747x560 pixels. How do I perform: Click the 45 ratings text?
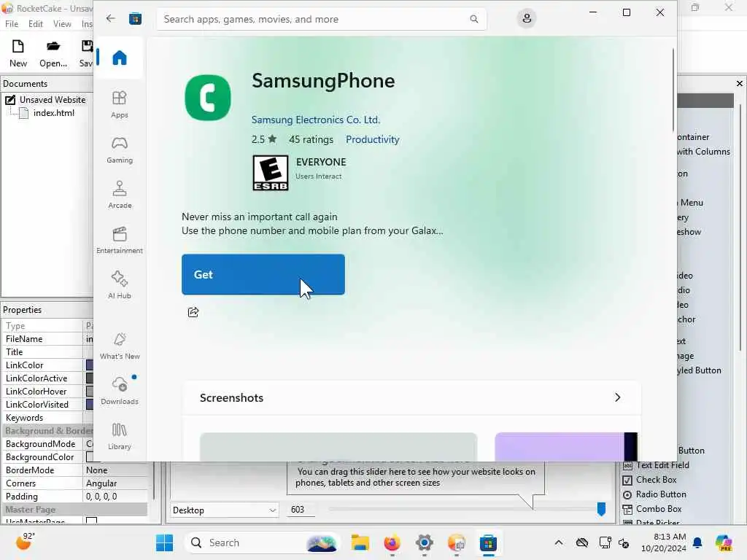pyautogui.click(x=311, y=139)
